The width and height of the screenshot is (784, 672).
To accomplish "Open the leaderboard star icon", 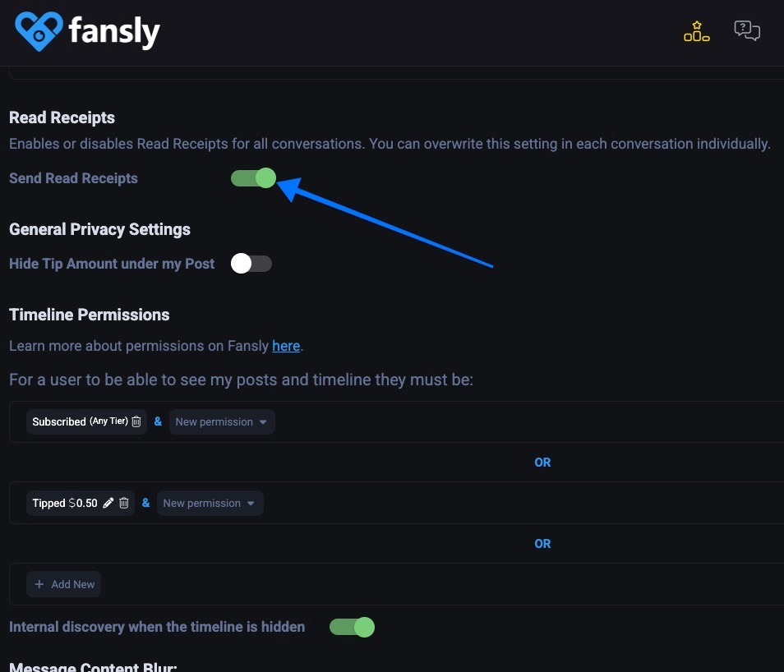I will coord(696,32).
